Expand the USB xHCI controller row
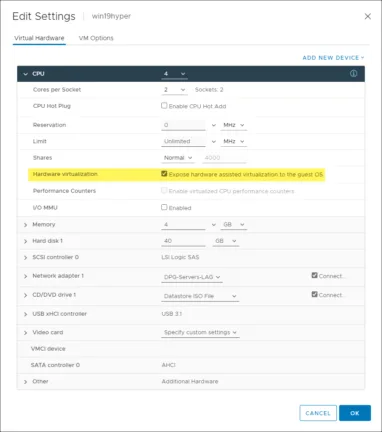This screenshot has height=432, width=382. (x=26, y=314)
